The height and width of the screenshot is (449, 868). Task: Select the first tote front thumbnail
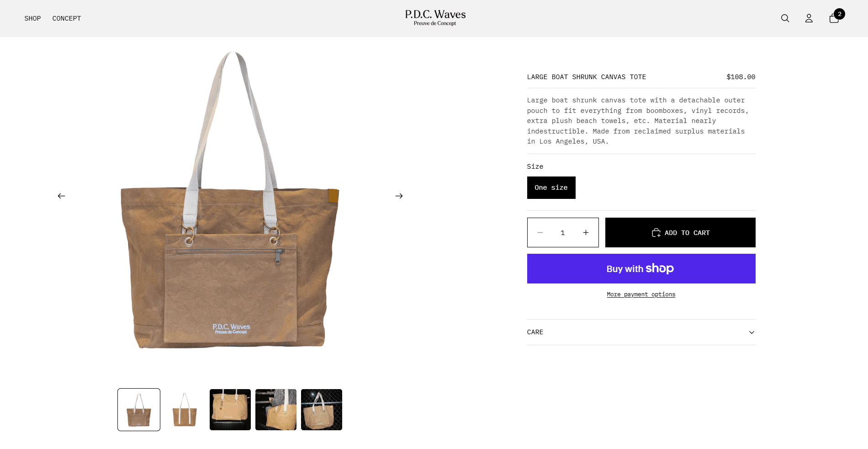tap(139, 410)
